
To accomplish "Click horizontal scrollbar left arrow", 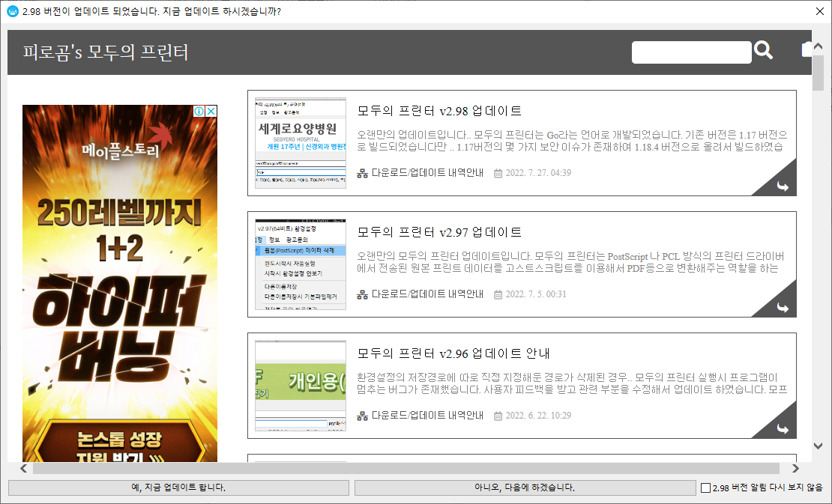I will click(x=23, y=469).
